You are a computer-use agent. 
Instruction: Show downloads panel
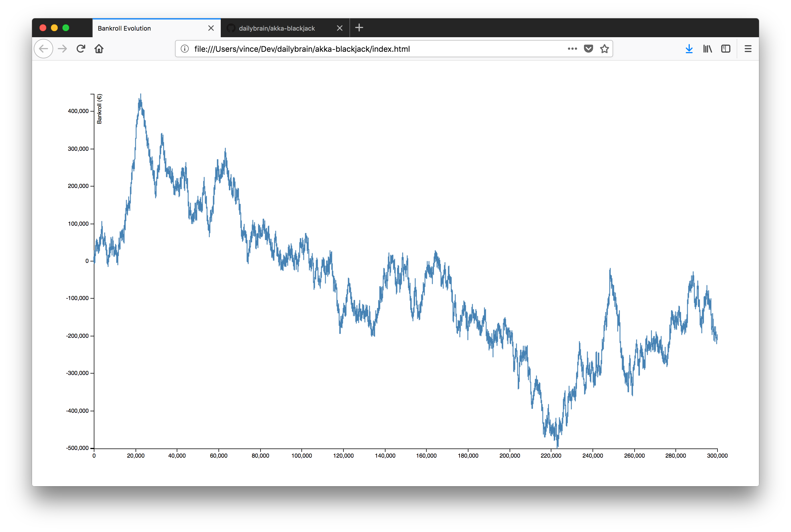[689, 49]
